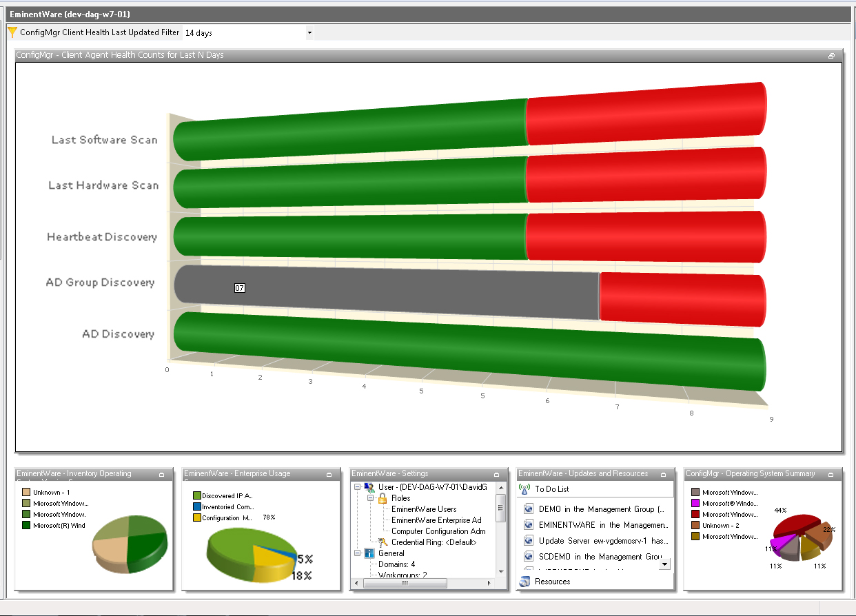Viewport: 856px width, 616px height.
Task: Click the General info icon
Action: (369, 553)
